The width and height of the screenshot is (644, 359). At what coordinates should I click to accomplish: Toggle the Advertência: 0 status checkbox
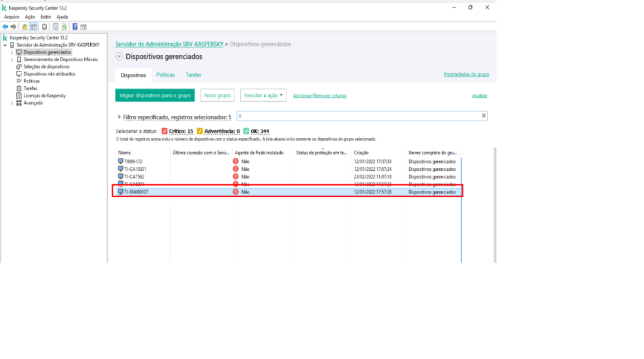tap(200, 131)
